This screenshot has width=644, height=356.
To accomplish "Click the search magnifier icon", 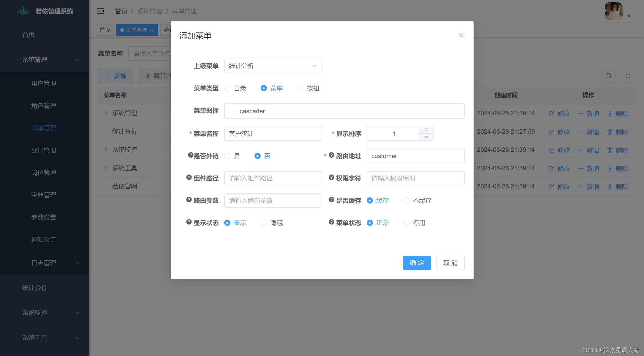I will point(608,76).
